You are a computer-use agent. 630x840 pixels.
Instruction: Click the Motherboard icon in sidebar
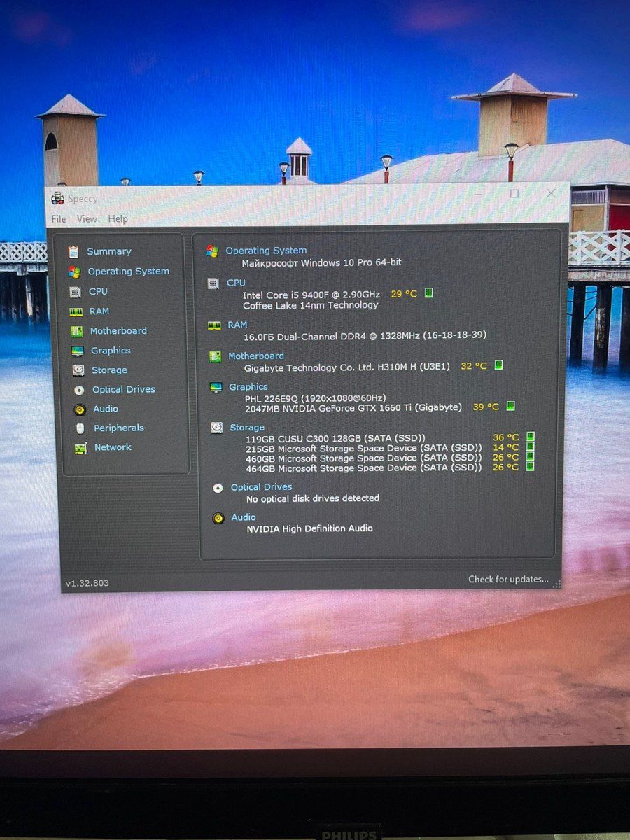point(77,331)
